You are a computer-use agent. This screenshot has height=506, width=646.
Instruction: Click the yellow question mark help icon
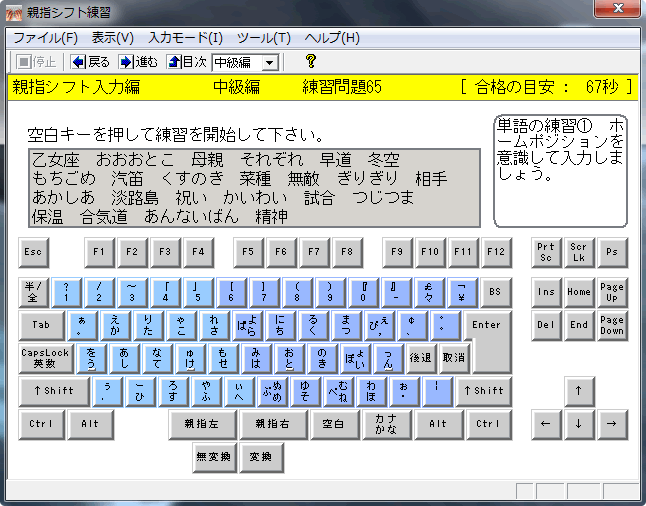pos(310,62)
